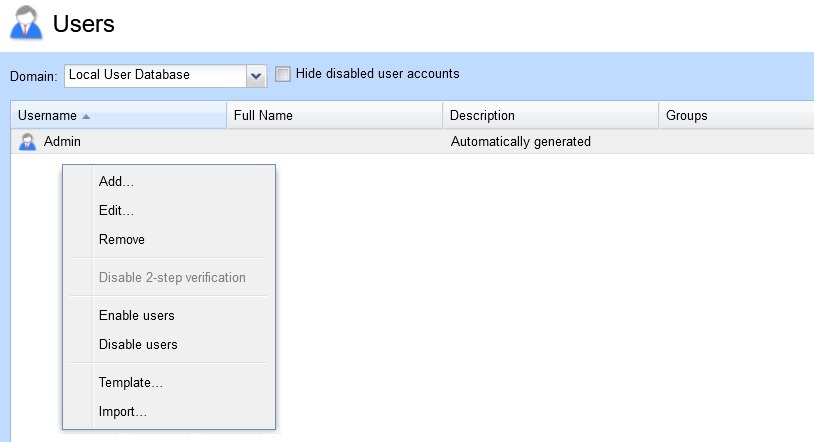Choose Add… from the context menu
The image size is (814, 442).
116,182
